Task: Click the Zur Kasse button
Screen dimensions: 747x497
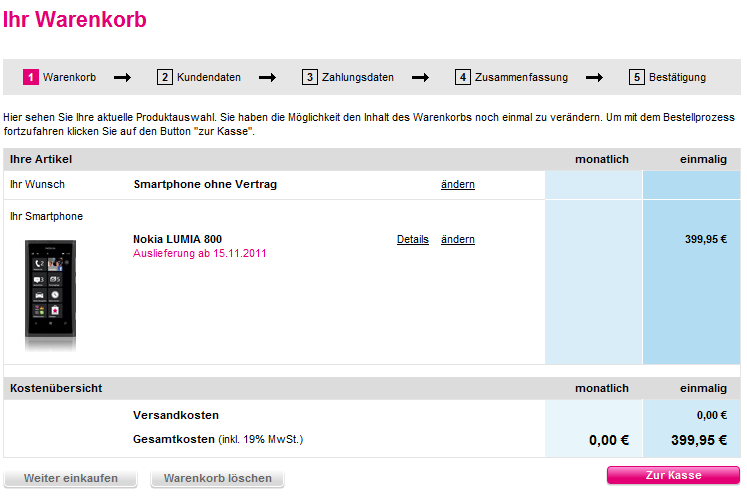Action: [673, 475]
